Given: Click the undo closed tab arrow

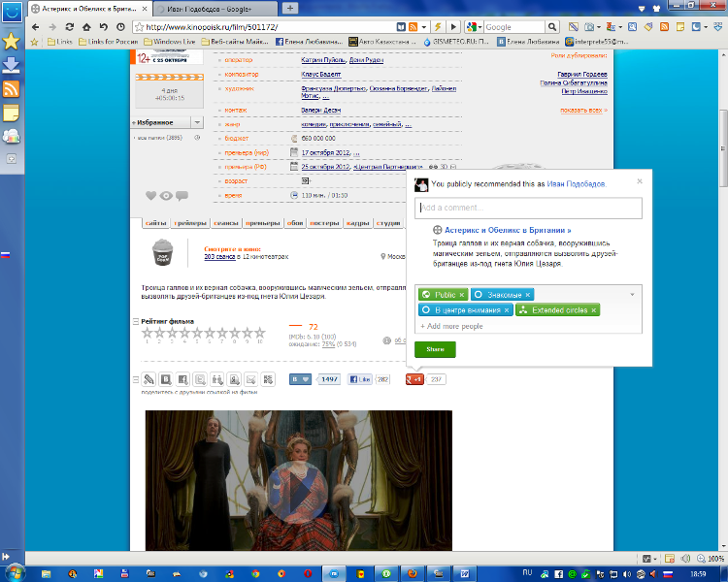Looking at the screenshot, I should coord(104,27).
